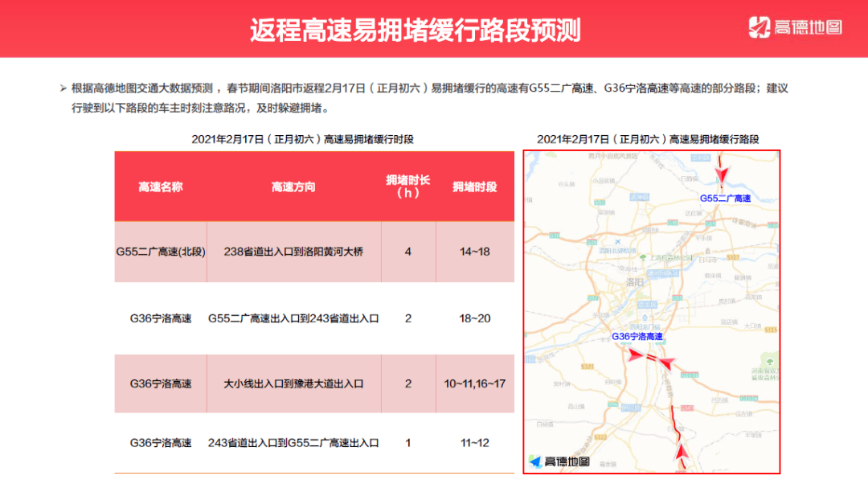Click the bullet arrow starting the intro paragraph
The height and width of the screenshot is (488, 868).
tap(63, 88)
